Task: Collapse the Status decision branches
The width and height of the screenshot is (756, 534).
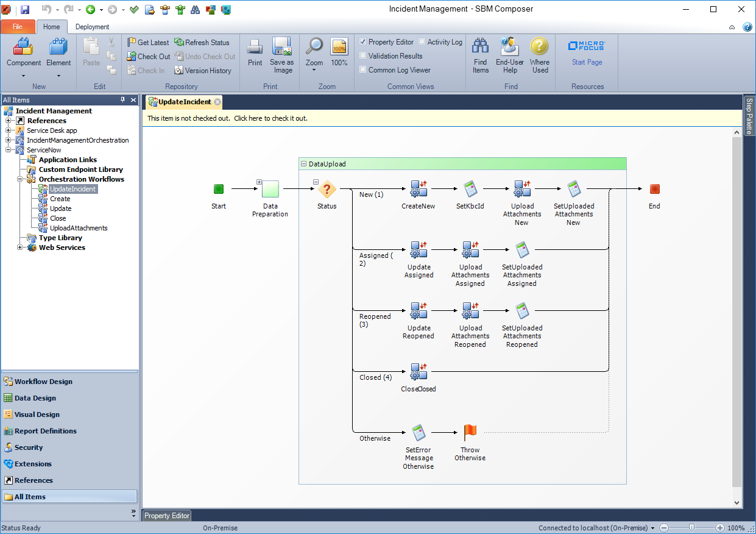Action: [316, 182]
